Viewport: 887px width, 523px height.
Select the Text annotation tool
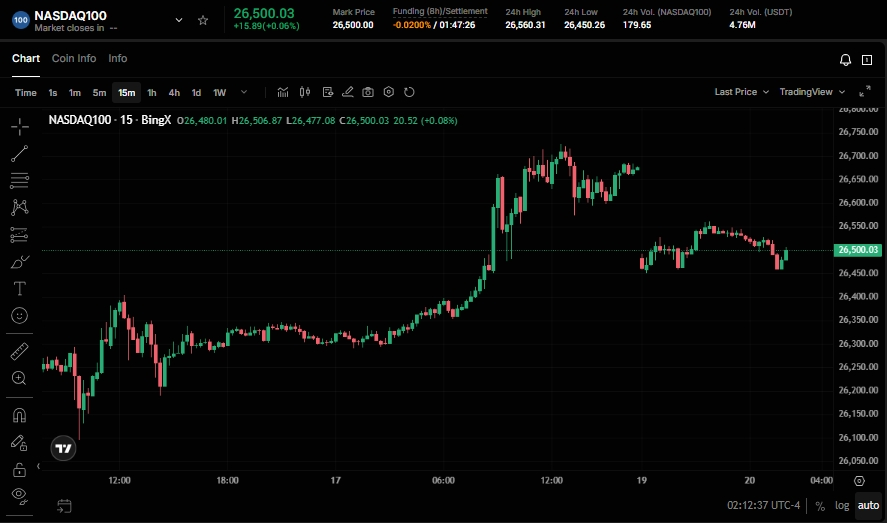(19, 288)
